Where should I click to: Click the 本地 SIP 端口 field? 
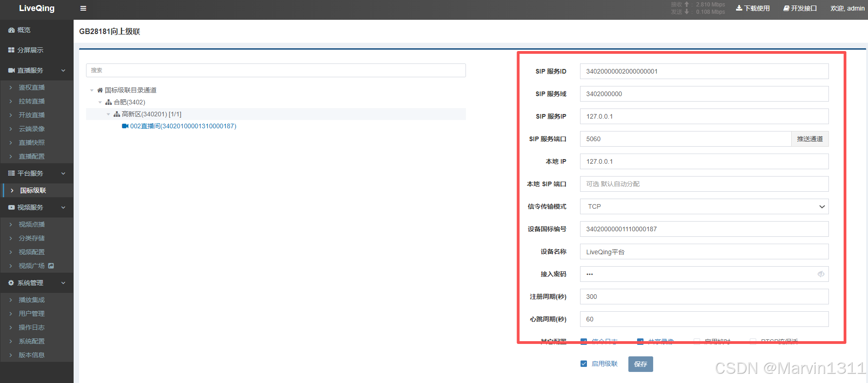coord(704,184)
